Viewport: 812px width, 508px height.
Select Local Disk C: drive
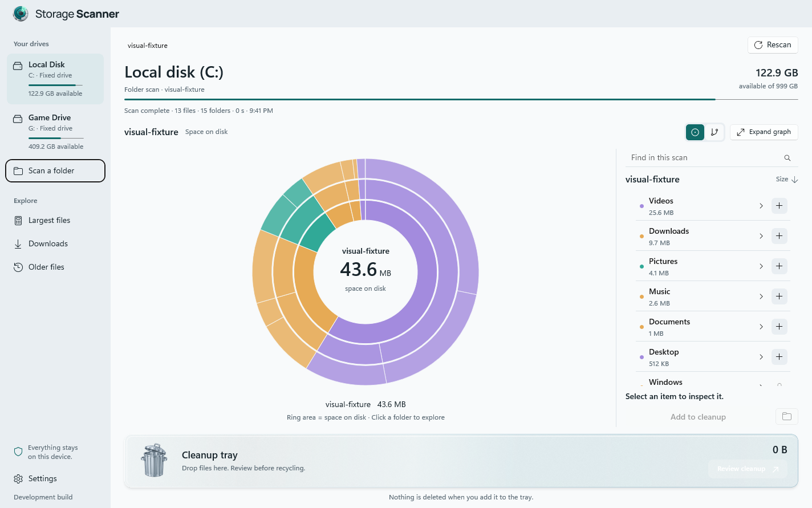(55, 79)
